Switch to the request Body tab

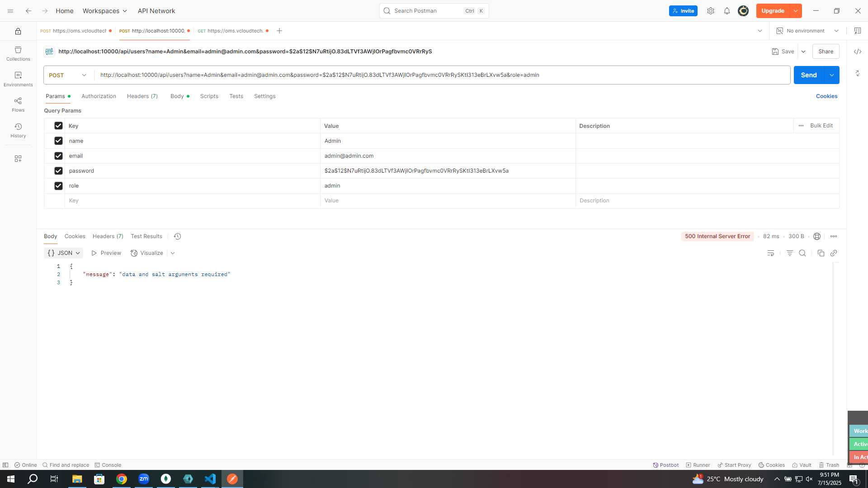tap(180, 96)
